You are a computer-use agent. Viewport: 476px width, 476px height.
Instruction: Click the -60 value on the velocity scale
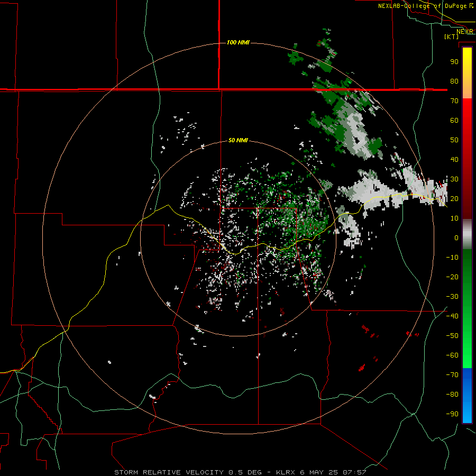click(x=452, y=355)
